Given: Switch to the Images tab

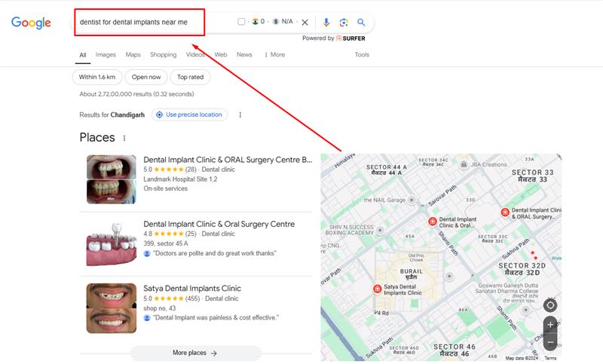Looking at the screenshot, I should (x=106, y=54).
